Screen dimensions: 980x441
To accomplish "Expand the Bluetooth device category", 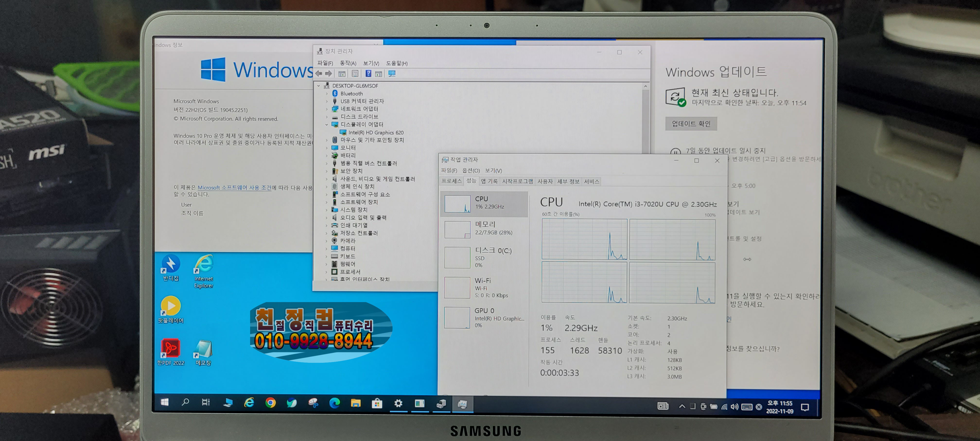I will pyautogui.click(x=326, y=93).
